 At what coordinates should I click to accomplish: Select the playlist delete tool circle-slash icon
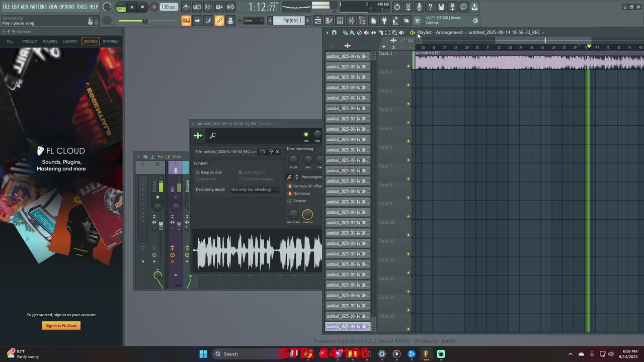359,33
